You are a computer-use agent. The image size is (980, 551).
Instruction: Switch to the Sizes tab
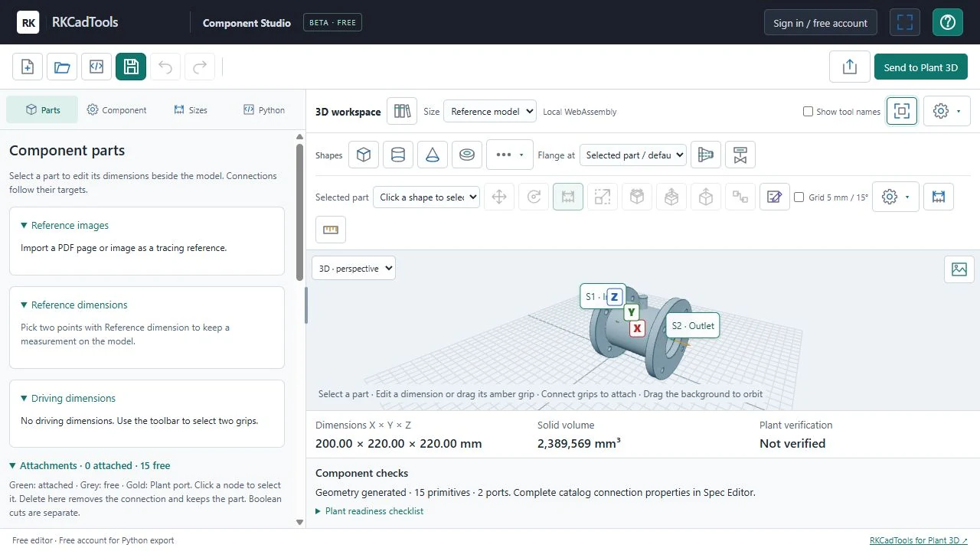[191, 109]
